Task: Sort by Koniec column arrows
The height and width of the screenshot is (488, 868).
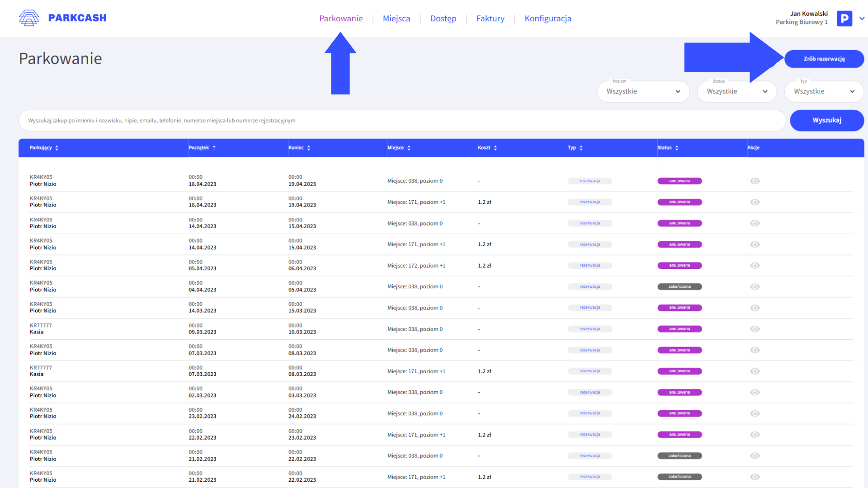Action: pos(309,148)
